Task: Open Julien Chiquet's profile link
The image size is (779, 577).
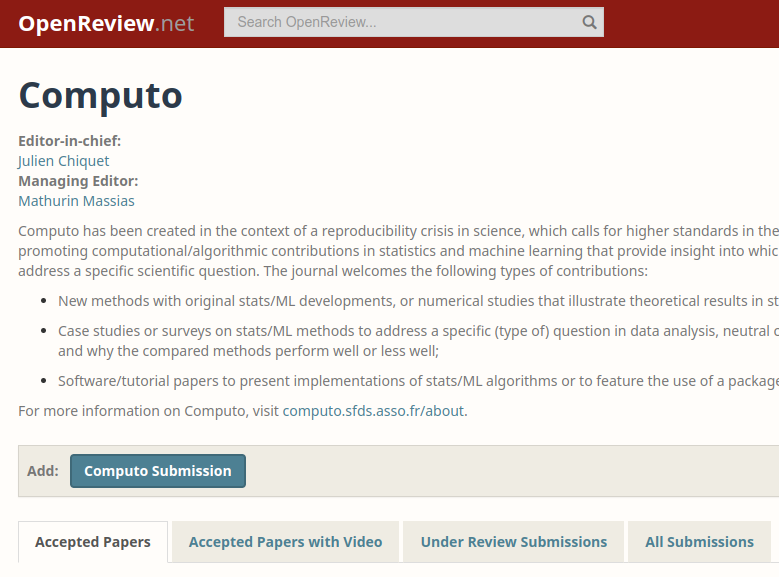Action: (64, 161)
